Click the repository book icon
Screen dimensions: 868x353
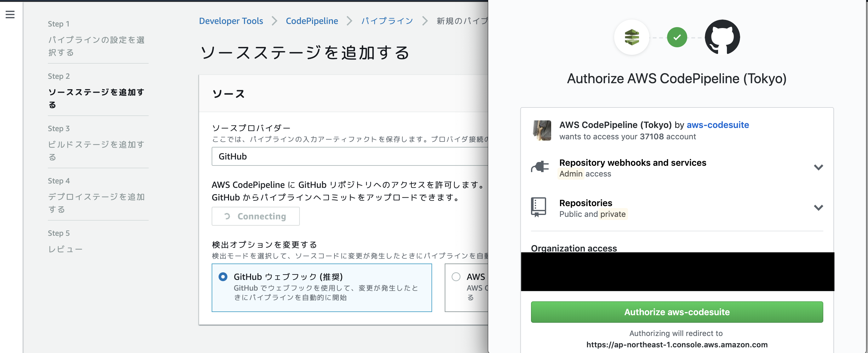[539, 207]
